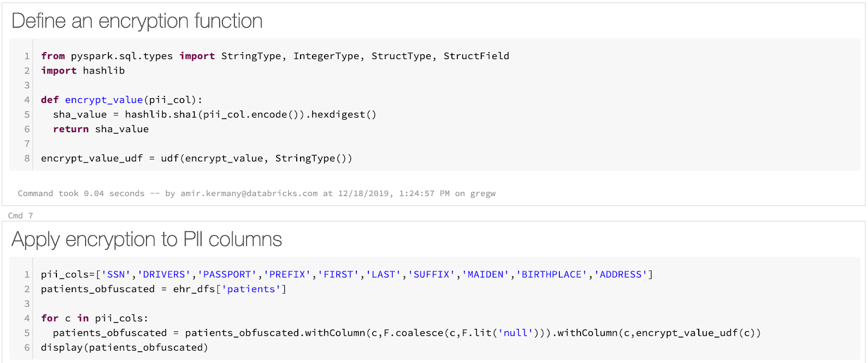Viewport: 868px width, 363px height.
Task: Click StructField in the pyspark import line
Action: (x=476, y=56)
